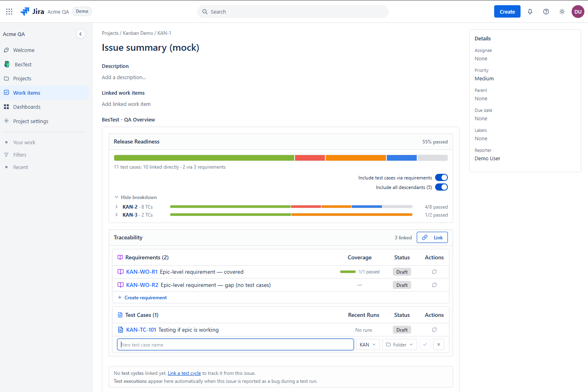Collapse the Hide breakdown section
The height and width of the screenshot is (392, 588).
pyautogui.click(x=136, y=197)
